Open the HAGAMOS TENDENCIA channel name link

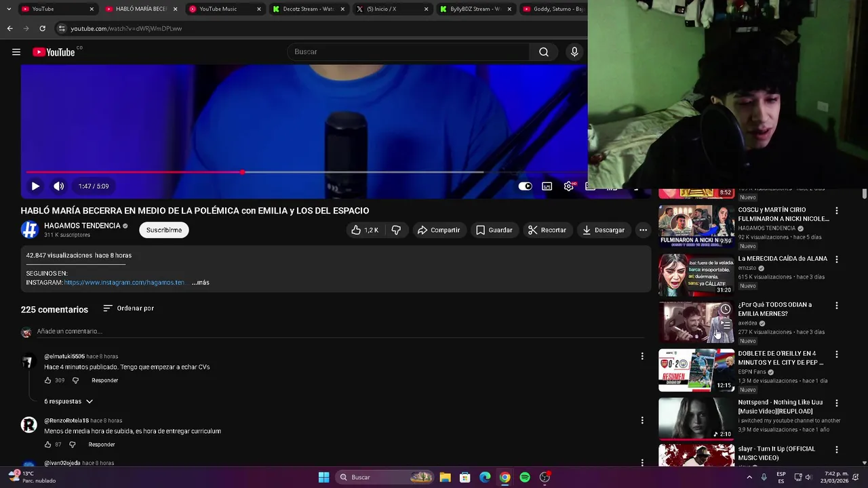(82, 226)
